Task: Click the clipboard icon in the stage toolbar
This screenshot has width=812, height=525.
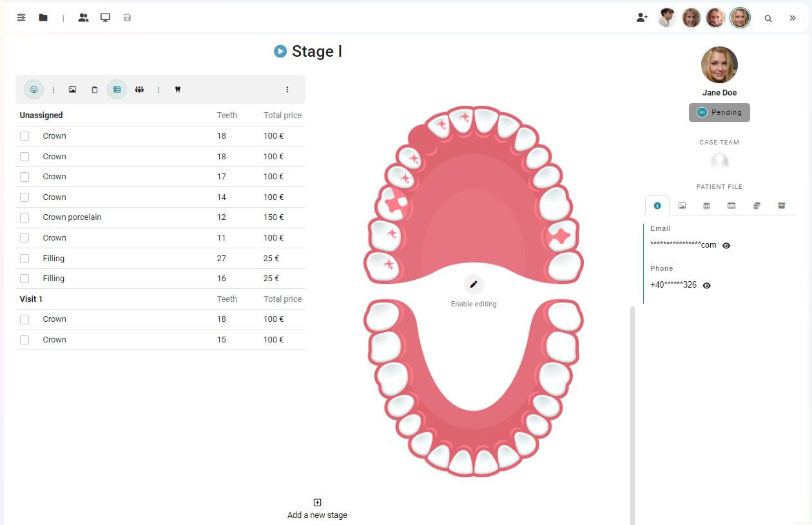Action: tap(95, 89)
